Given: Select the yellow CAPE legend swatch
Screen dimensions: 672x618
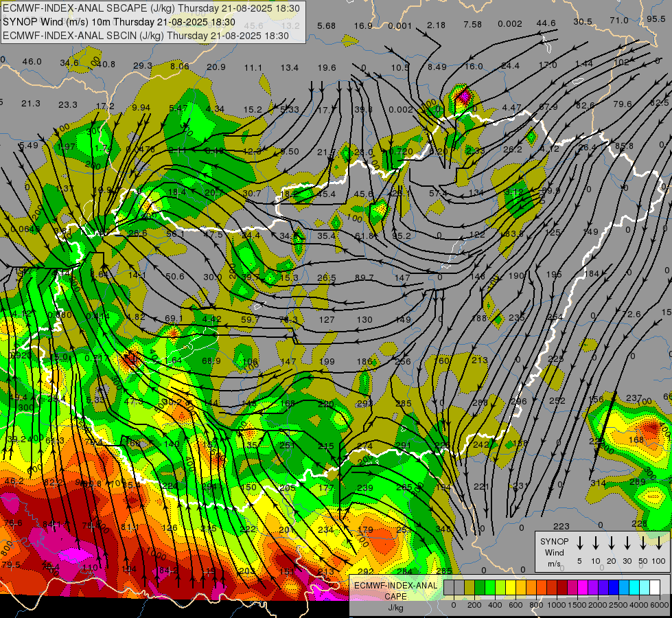Looking at the screenshot, I should tap(511, 587).
